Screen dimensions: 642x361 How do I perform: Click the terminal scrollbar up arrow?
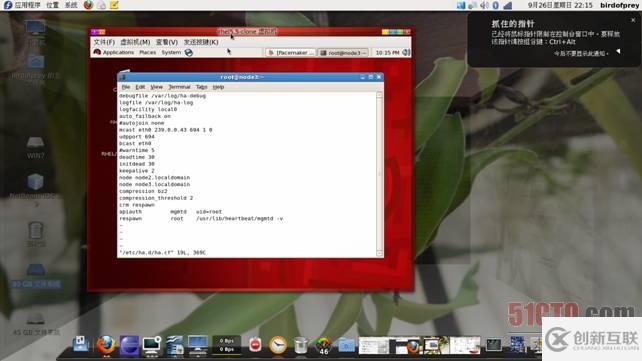[x=379, y=95]
